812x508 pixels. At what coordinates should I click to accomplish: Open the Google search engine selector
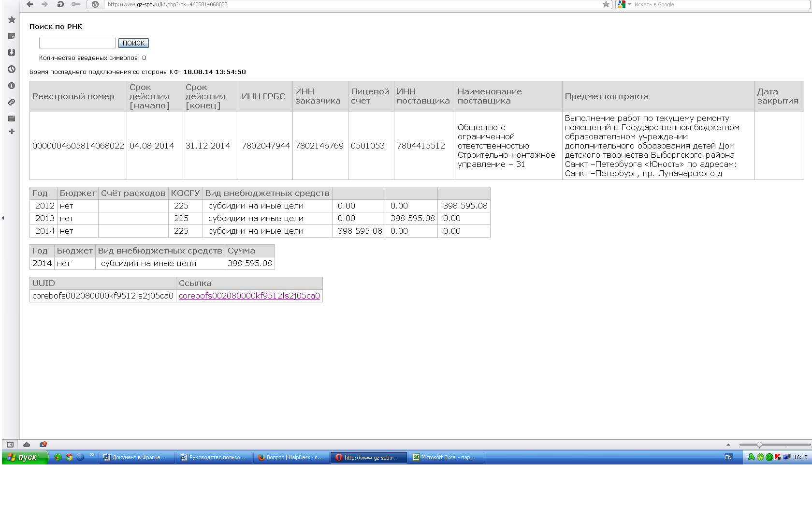tap(624, 4)
